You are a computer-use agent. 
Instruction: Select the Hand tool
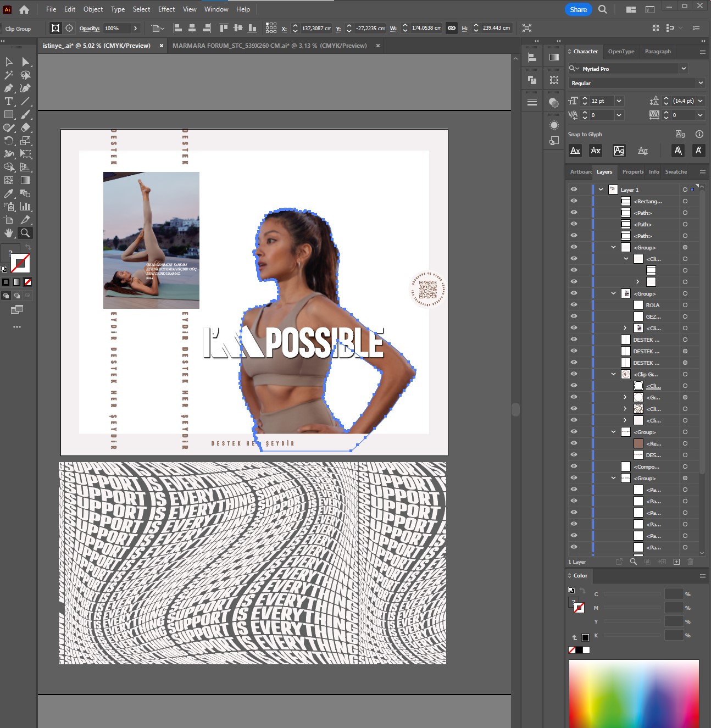pyautogui.click(x=9, y=233)
